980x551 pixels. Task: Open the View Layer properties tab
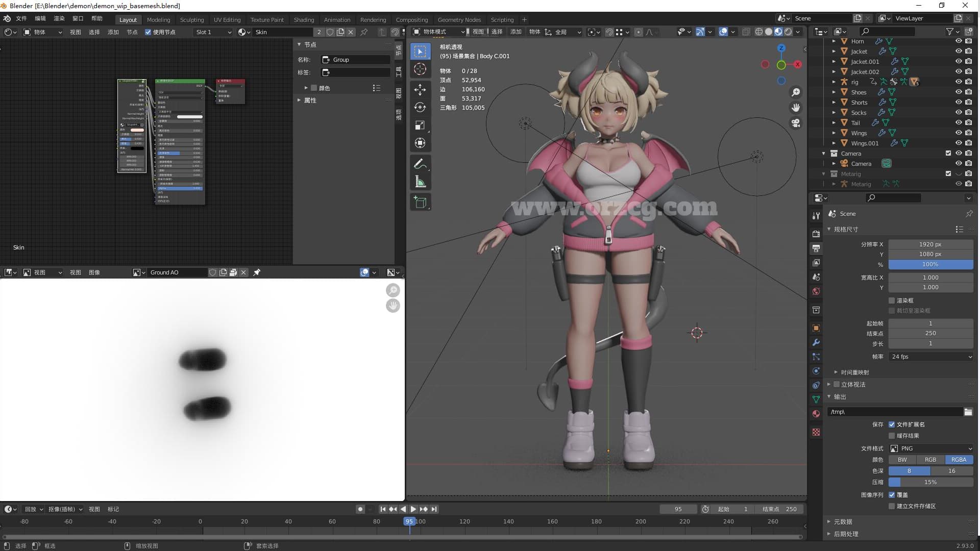pos(816,262)
